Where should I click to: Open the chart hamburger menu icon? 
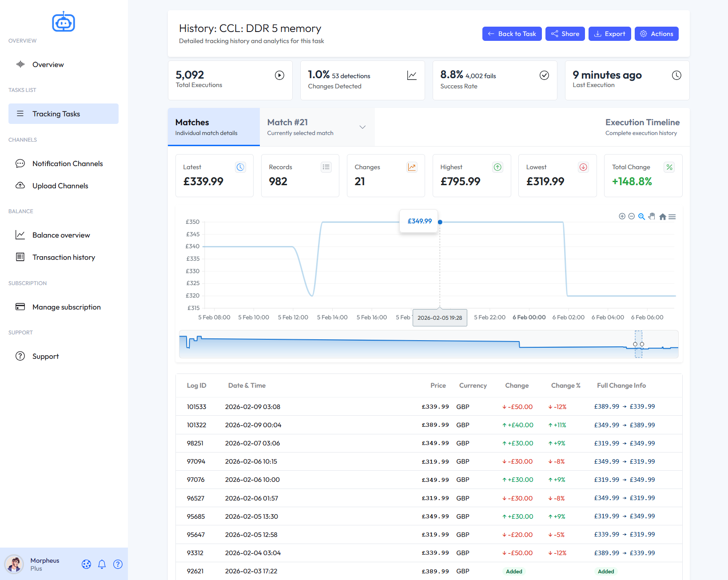pos(672,217)
